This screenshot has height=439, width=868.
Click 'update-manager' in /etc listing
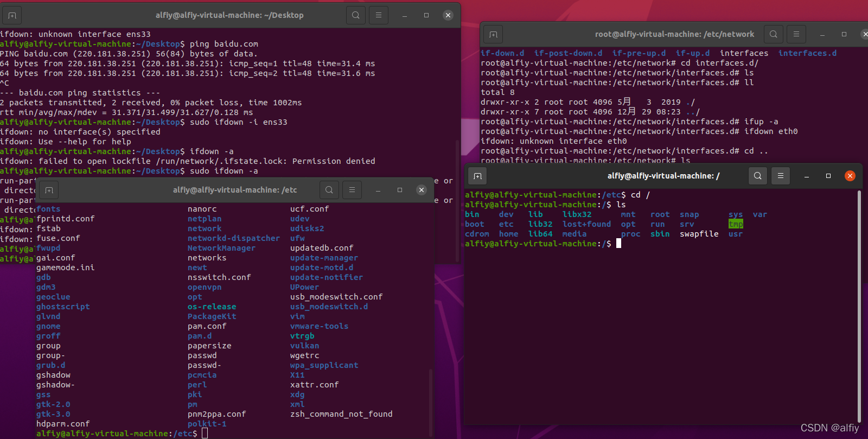pyautogui.click(x=324, y=258)
